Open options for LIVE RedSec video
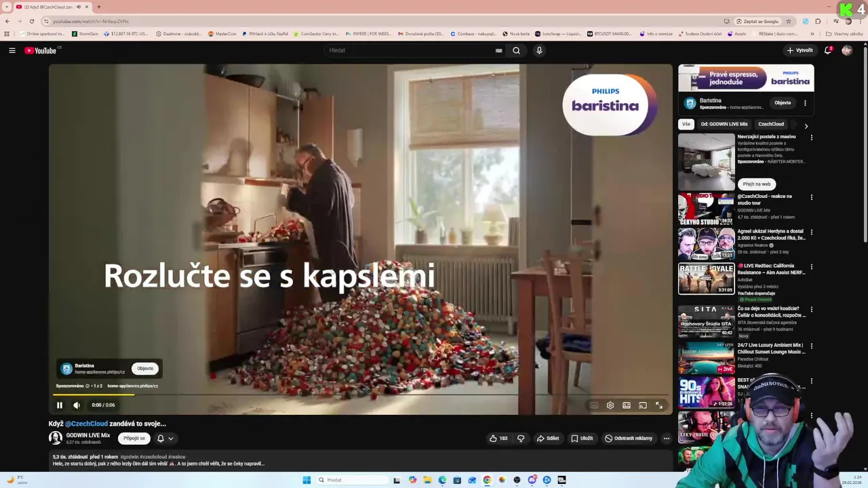This screenshot has height=488, width=868. pos(811,267)
